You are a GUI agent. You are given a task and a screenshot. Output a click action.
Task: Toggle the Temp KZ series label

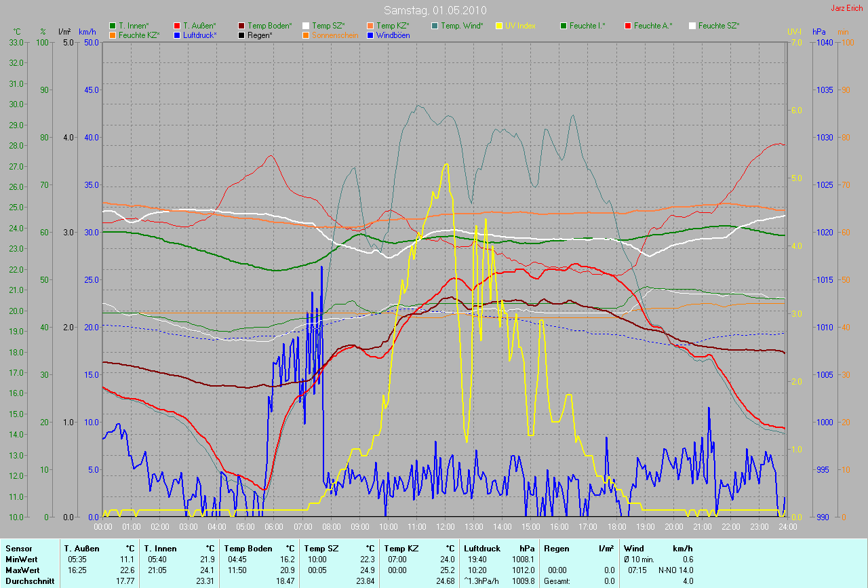click(x=393, y=26)
